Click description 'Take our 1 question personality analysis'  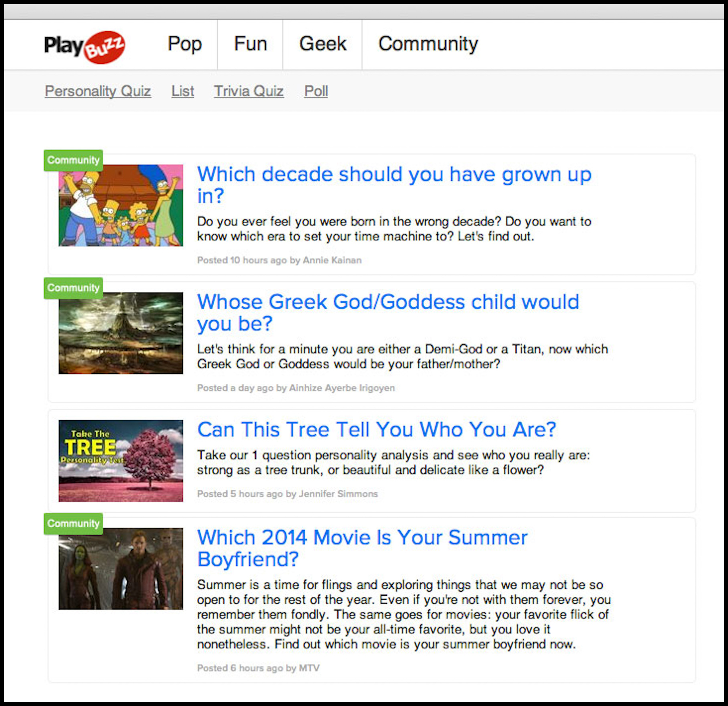click(394, 462)
